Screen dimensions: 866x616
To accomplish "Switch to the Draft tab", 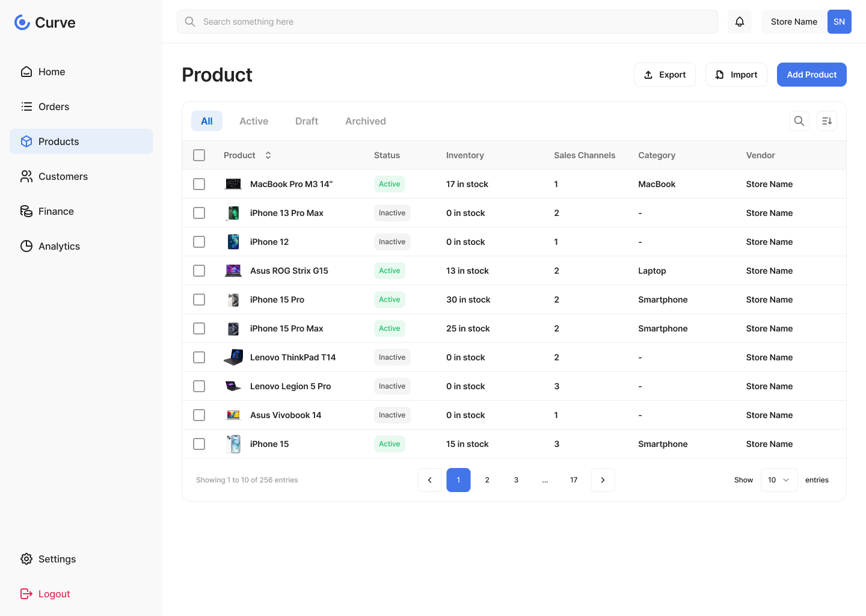I will point(307,121).
